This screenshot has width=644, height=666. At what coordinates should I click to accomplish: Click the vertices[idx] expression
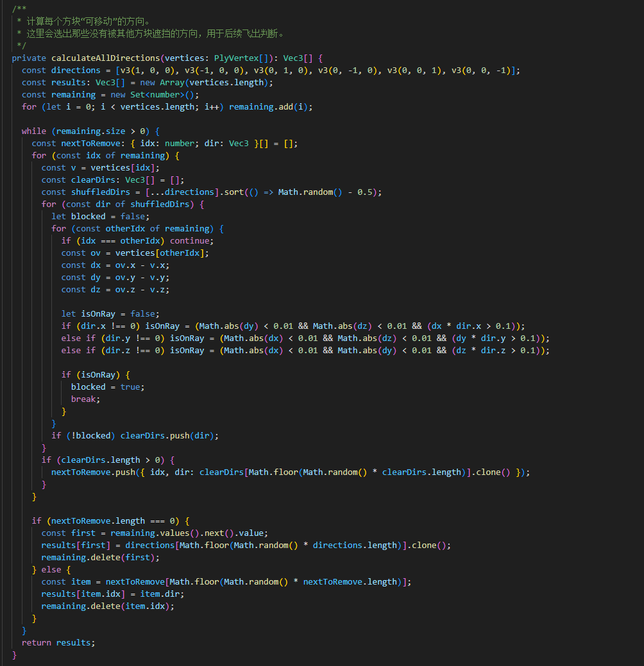[x=123, y=168]
